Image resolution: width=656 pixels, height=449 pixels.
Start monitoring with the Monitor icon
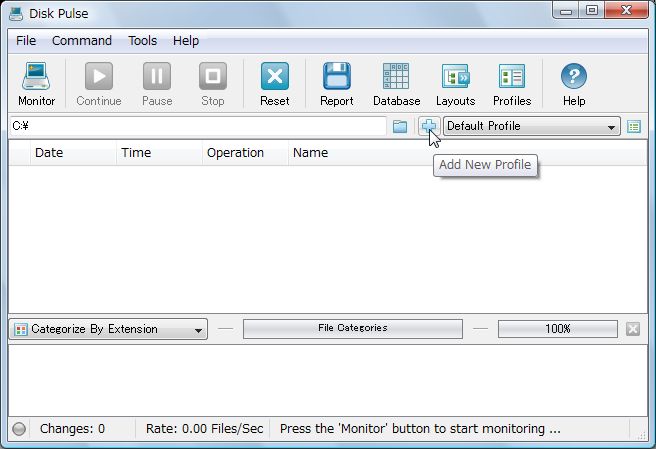point(36,76)
